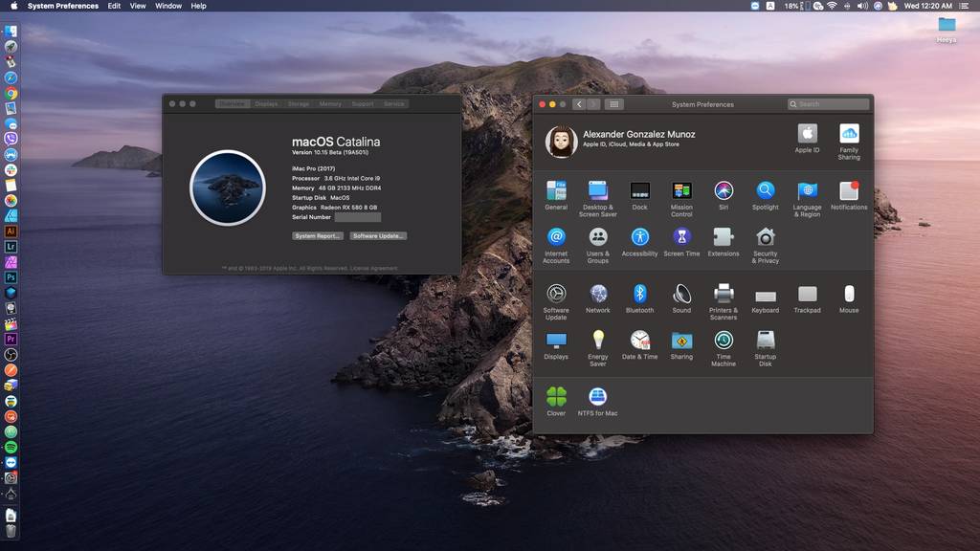Image resolution: width=980 pixels, height=551 pixels.
Task: Switch to Service tab in About window
Action: (x=393, y=103)
